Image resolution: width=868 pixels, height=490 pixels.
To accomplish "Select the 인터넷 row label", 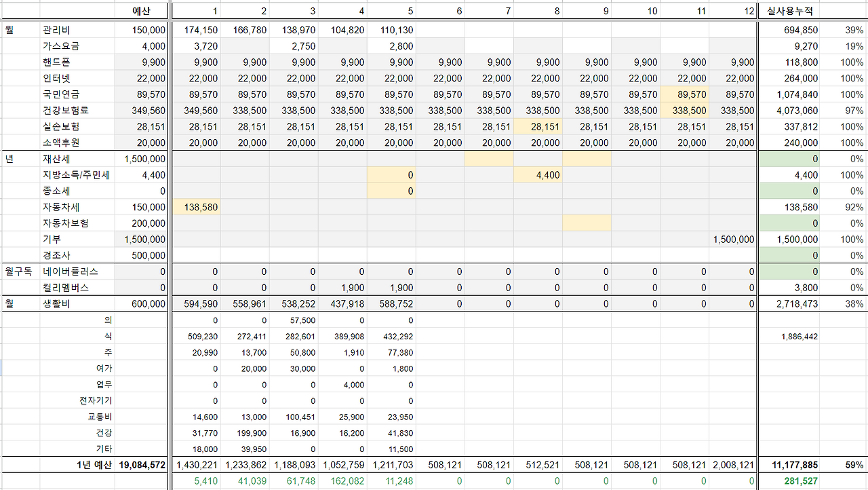I will [55, 78].
